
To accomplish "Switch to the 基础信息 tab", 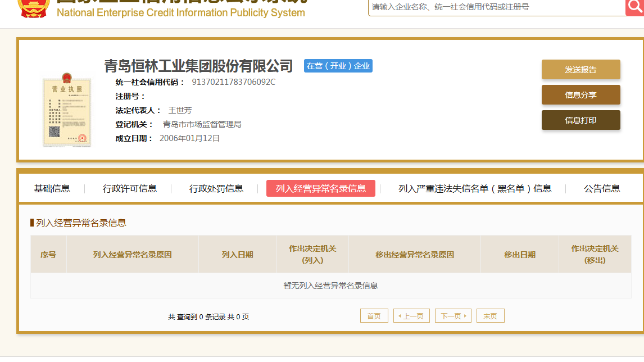I will [x=52, y=189].
